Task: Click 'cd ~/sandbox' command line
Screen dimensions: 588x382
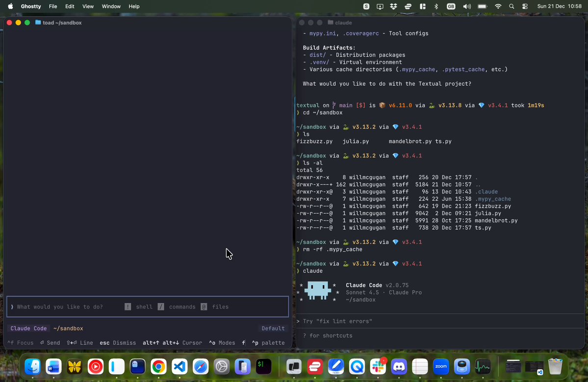Action: click(323, 112)
